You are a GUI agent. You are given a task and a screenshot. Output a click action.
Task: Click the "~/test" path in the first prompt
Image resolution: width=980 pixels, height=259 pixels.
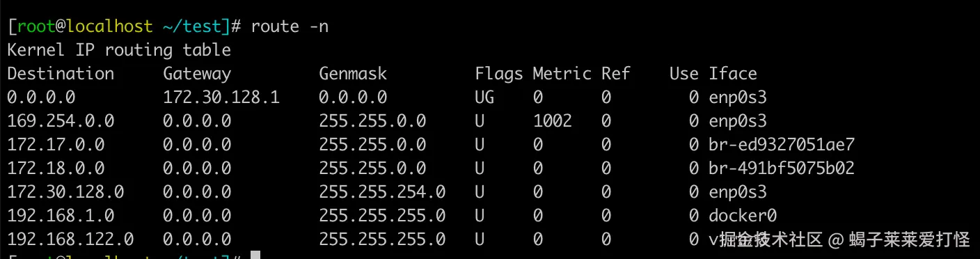(192, 26)
